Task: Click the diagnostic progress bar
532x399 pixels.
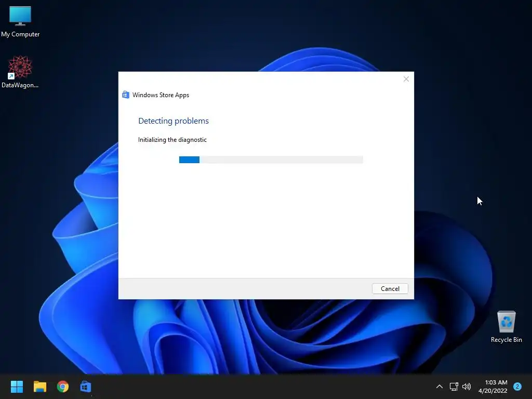Action: [271, 160]
